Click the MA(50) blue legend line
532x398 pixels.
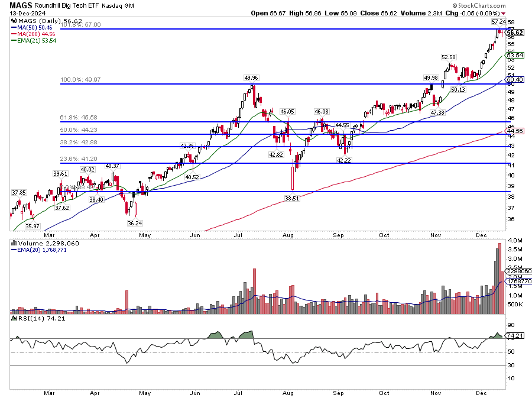14,28
